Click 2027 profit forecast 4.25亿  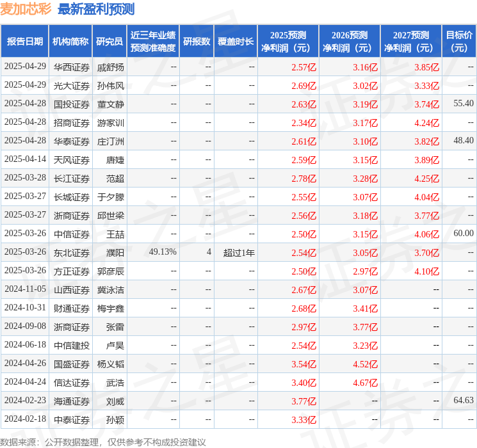[427, 179]
